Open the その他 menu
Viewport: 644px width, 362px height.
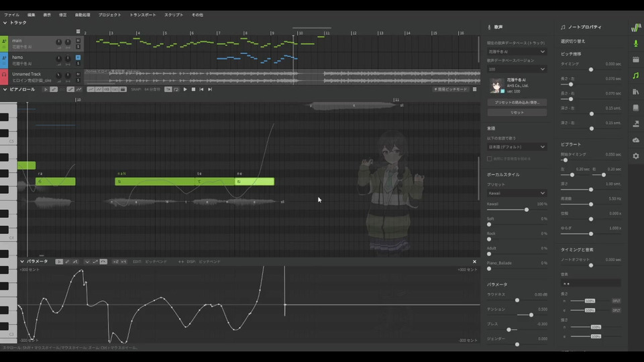point(197,15)
